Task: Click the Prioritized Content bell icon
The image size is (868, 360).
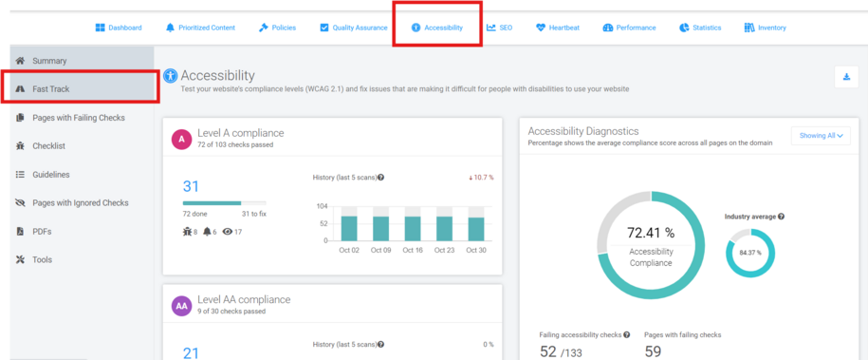Action: [170, 28]
